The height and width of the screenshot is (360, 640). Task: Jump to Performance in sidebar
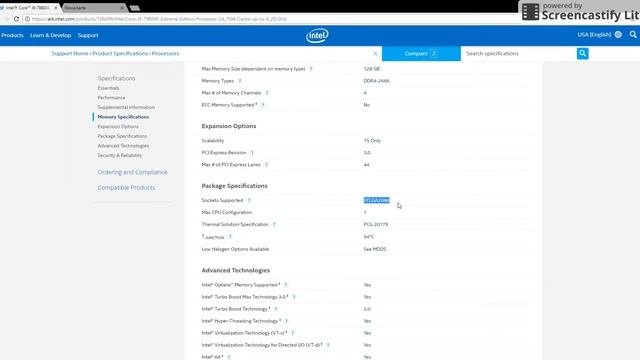pos(111,98)
